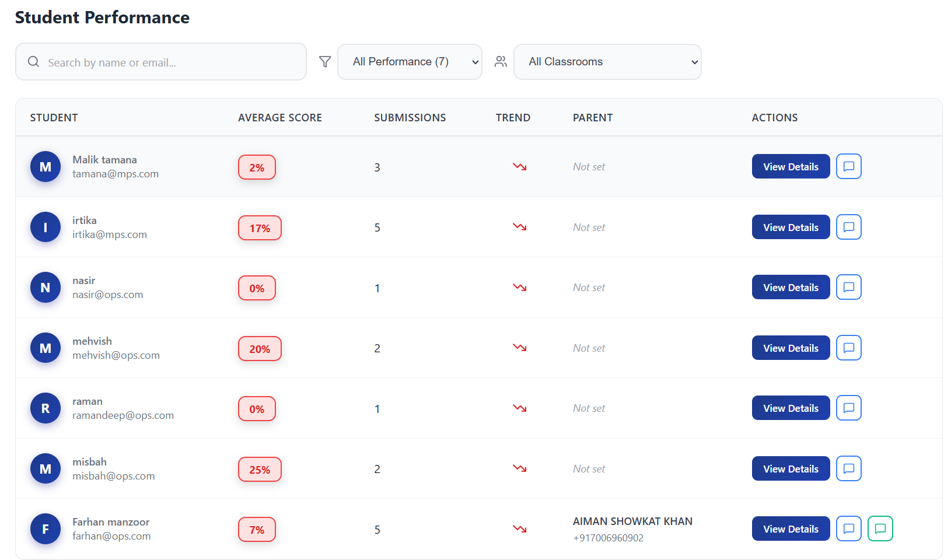Click the blue message icon for Farhan manzoor
Viewport: 944px width, 560px height.
(849, 528)
